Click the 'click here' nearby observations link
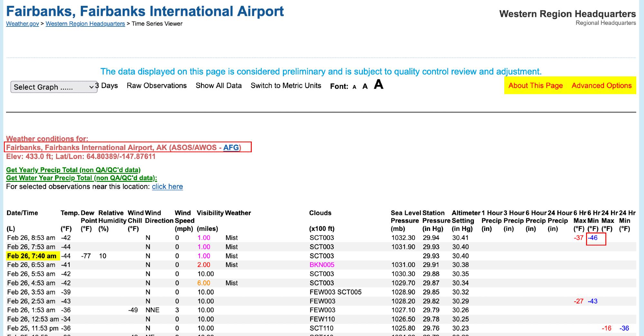The width and height of the screenshot is (644, 336). click(167, 187)
